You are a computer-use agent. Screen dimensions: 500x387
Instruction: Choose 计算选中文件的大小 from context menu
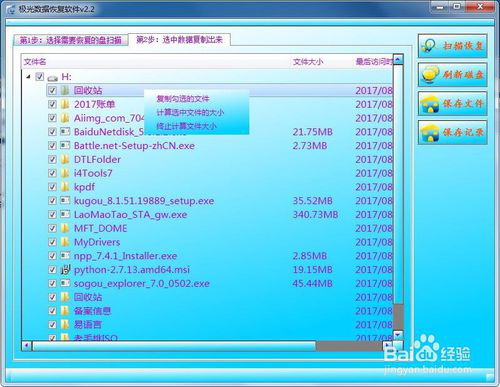[190, 112]
